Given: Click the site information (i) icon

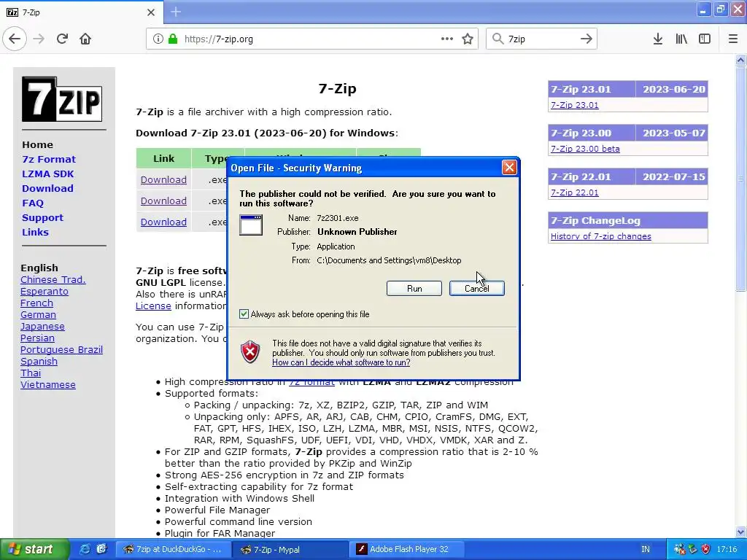Looking at the screenshot, I should point(158,39).
